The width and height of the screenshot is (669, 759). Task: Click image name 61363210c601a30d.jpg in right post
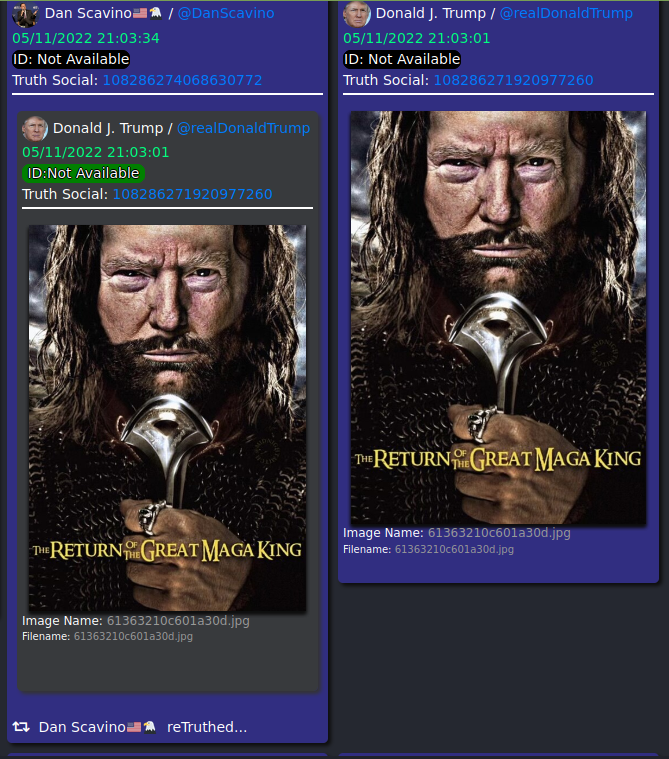[x=499, y=532]
